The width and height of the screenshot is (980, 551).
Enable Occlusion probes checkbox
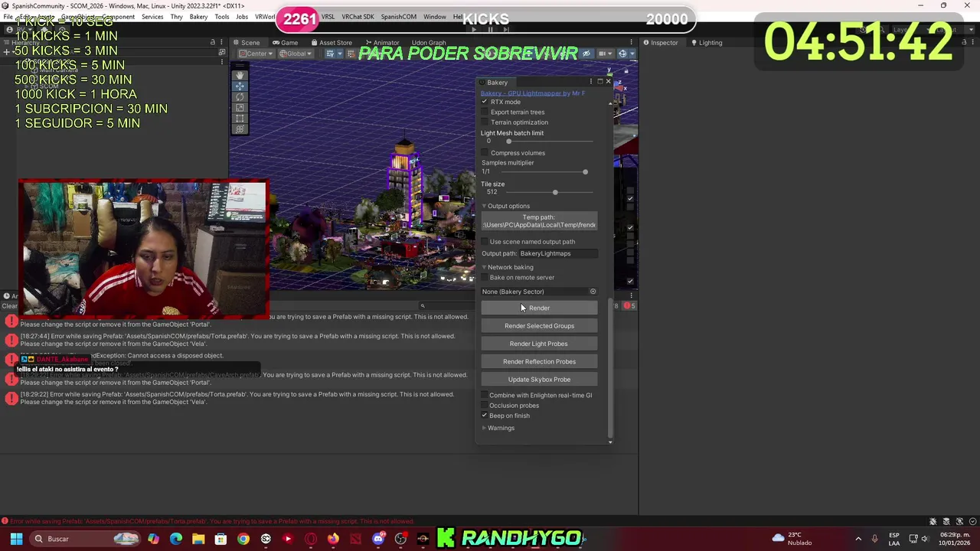pyautogui.click(x=484, y=406)
